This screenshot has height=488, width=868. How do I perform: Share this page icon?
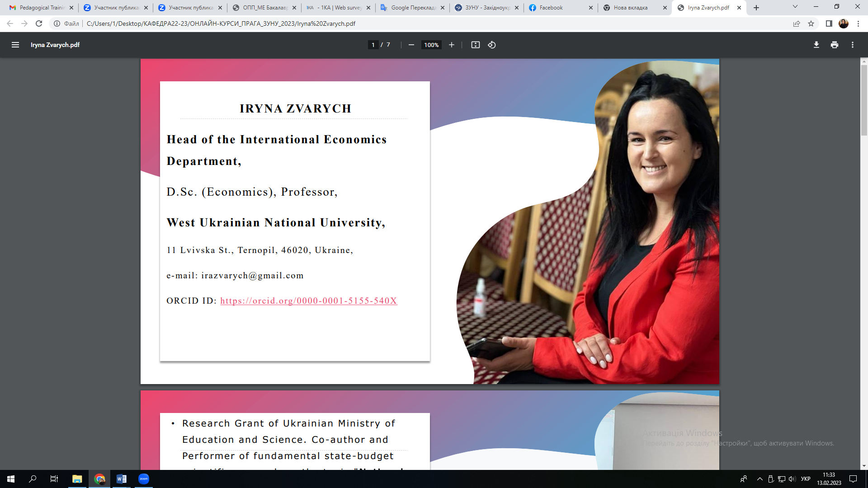[x=797, y=23]
